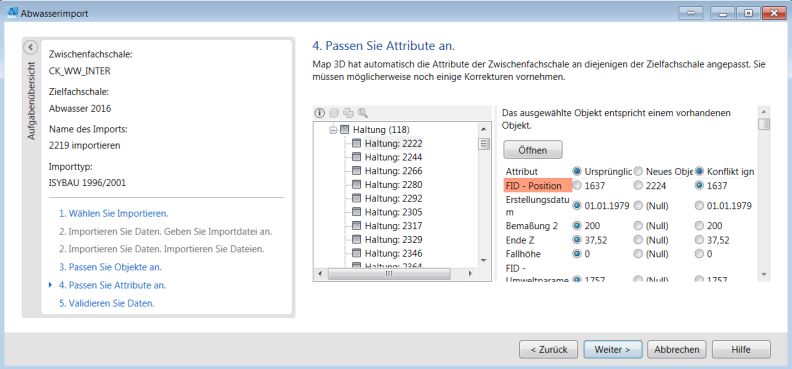Proceed with the Weiter > button
This screenshot has height=369, width=792.
coord(613,349)
